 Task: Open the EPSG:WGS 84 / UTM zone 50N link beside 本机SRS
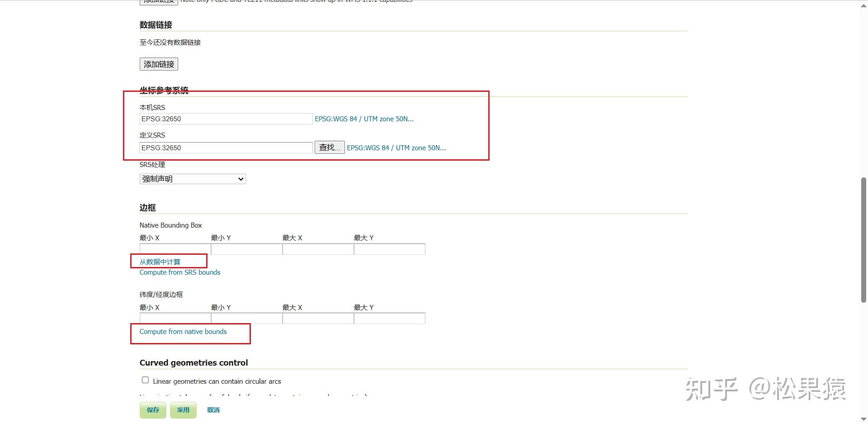364,119
